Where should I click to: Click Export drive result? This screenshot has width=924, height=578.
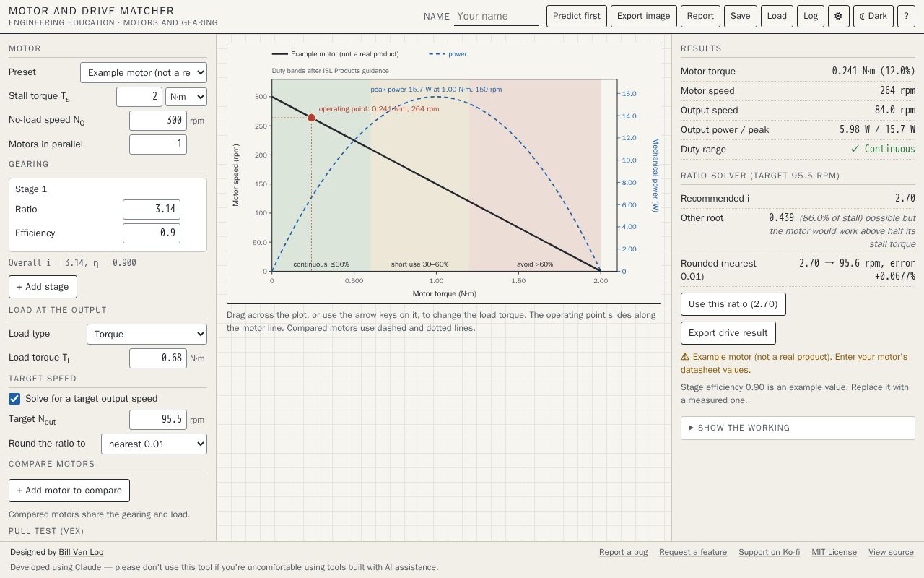pos(728,333)
